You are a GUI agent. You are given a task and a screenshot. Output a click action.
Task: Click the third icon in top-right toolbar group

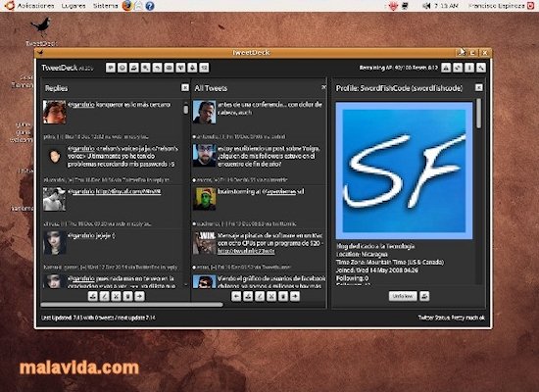click(x=469, y=68)
